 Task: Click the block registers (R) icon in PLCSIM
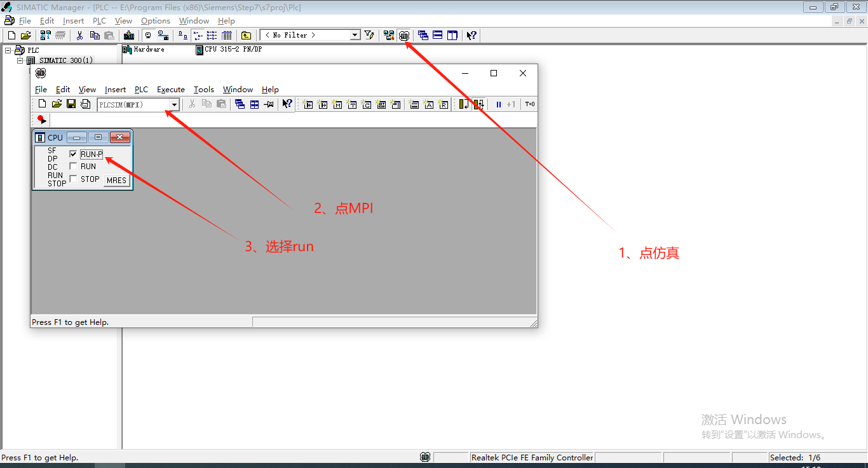[444, 104]
